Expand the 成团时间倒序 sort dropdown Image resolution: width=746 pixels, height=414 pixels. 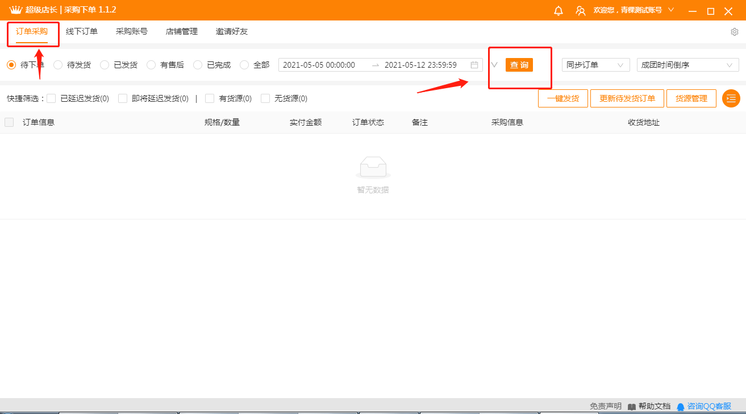coord(688,65)
